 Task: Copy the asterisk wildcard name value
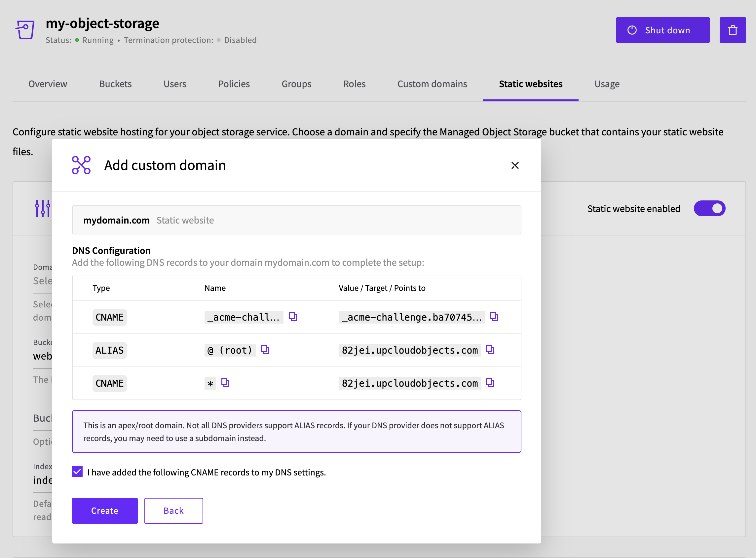[225, 383]
